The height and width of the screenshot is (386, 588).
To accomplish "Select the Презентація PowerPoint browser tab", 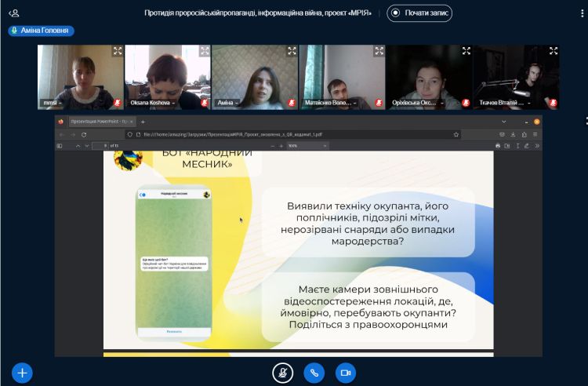I will point(98,122).
